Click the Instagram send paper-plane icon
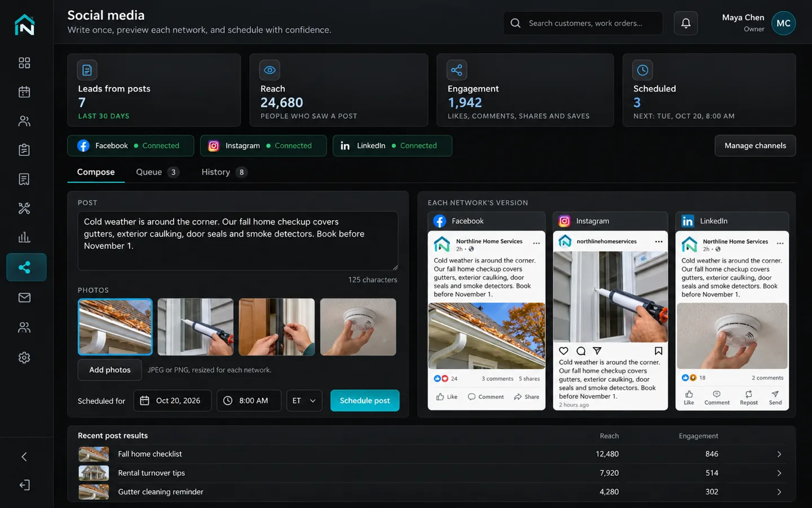812x508 pixels. [x=597, y=351]
